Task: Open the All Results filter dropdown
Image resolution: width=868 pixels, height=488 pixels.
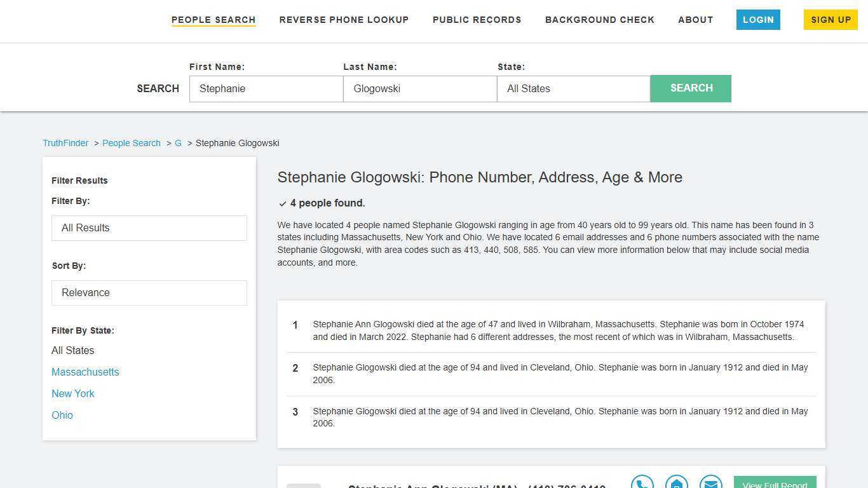Action: click(x=149, y=227)
